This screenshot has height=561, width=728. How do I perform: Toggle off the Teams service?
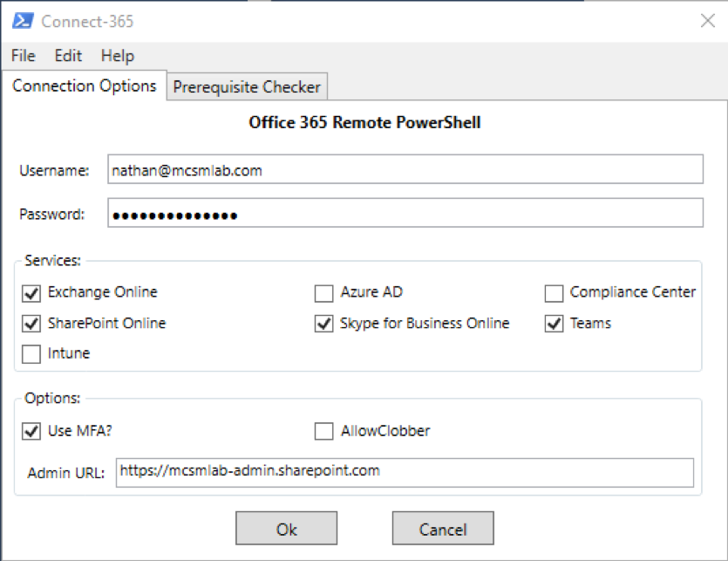click(x=553, y=324)
